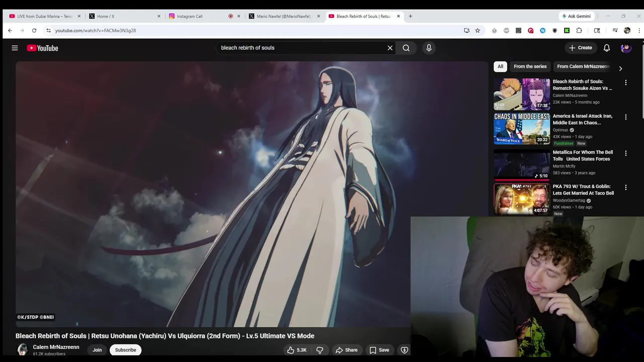Screen dimensions: 644x362
Task: Click the WoodysGamertag channel name
Action: (569, 200)
